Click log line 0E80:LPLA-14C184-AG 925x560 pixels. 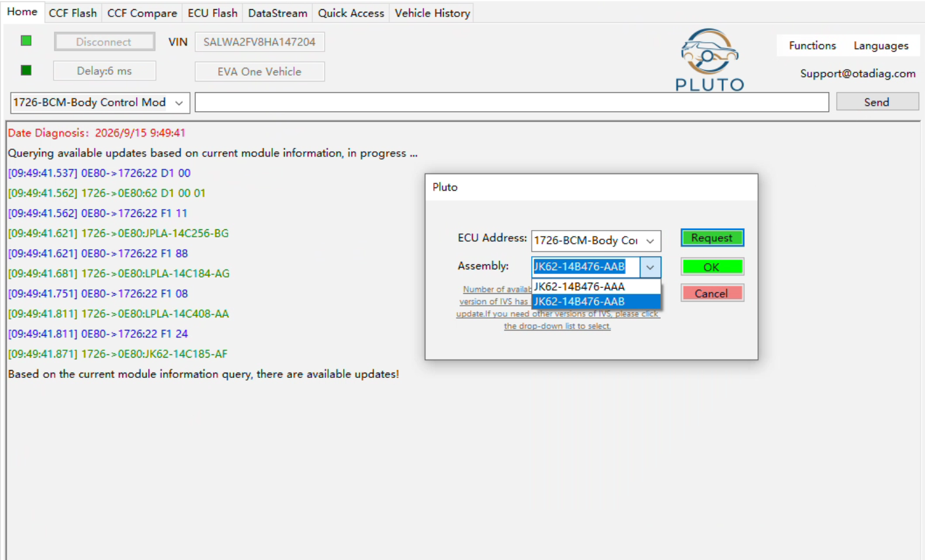click(118, 273)
